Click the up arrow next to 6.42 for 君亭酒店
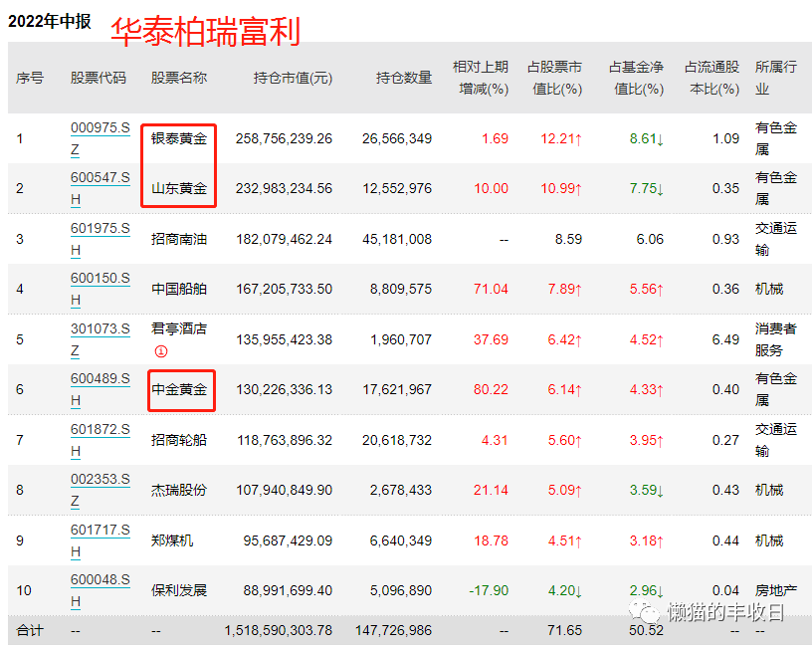This screenshot has width=812, height=648. click(578, 340)
